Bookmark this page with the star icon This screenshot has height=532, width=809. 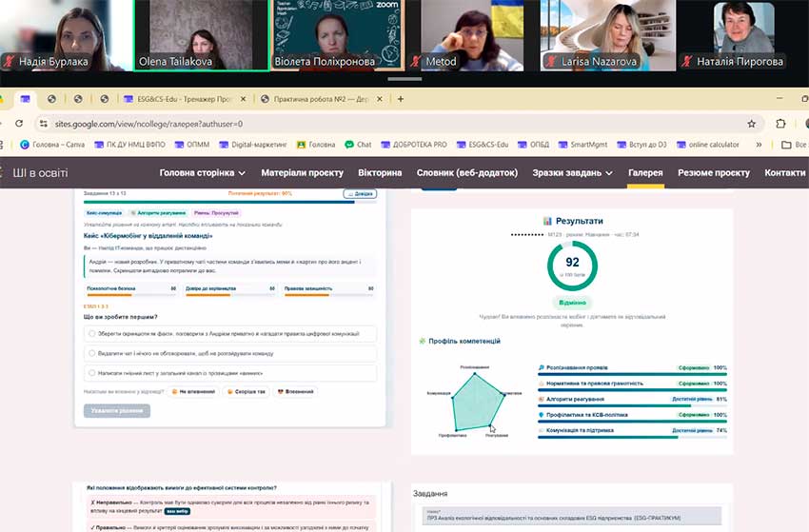pyautogui.click(x=751, y=124)
